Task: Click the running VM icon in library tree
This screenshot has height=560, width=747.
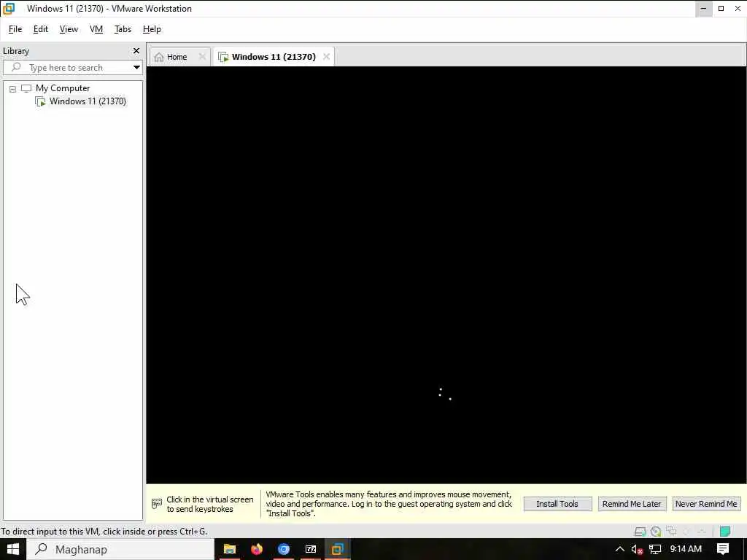Action: click(41, 101)
